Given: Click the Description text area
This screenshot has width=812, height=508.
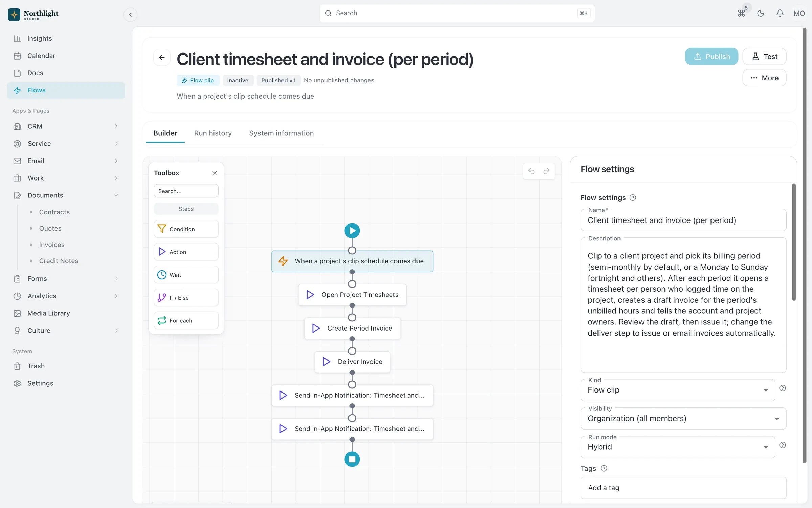Looking at the screenshot, I should [x=683, y=305].
